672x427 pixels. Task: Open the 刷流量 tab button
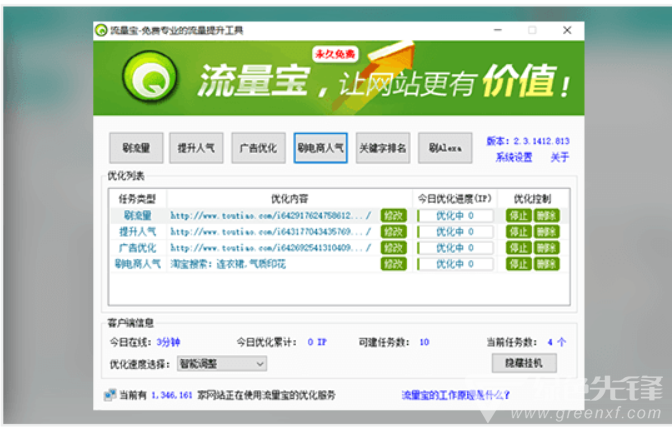(x=136, y=148)
